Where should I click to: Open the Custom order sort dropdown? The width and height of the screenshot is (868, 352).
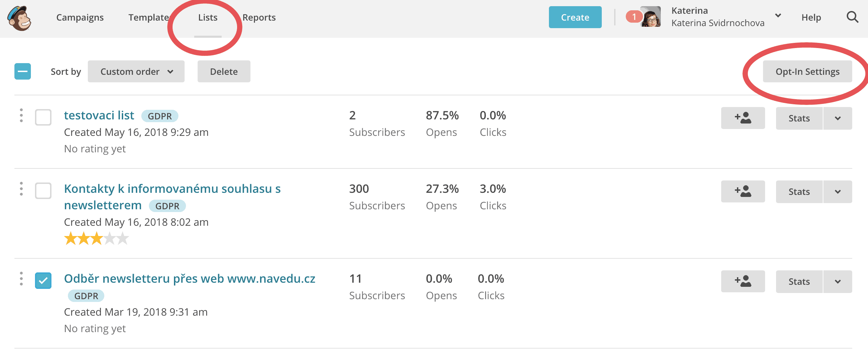click(136, 71)
